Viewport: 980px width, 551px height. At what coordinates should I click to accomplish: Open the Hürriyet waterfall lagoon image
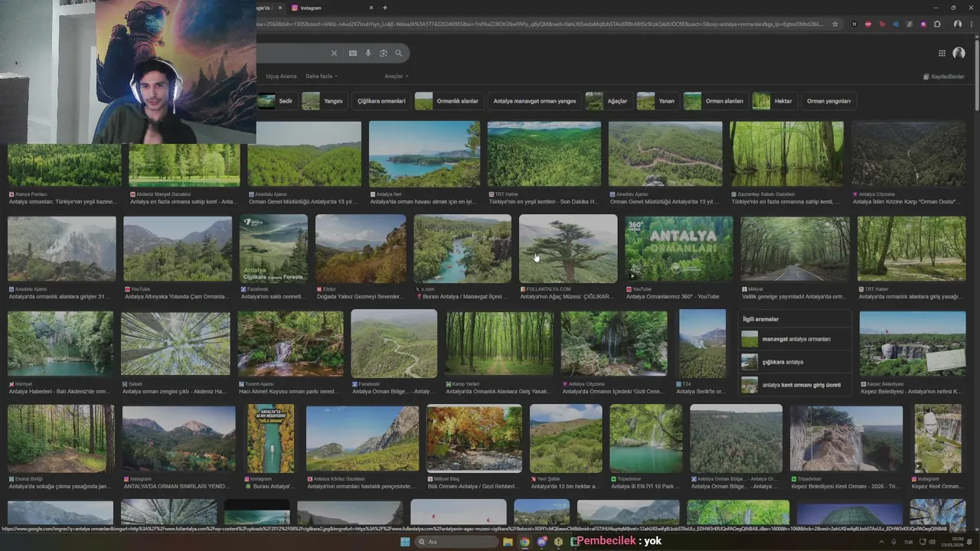click(60, 344)
